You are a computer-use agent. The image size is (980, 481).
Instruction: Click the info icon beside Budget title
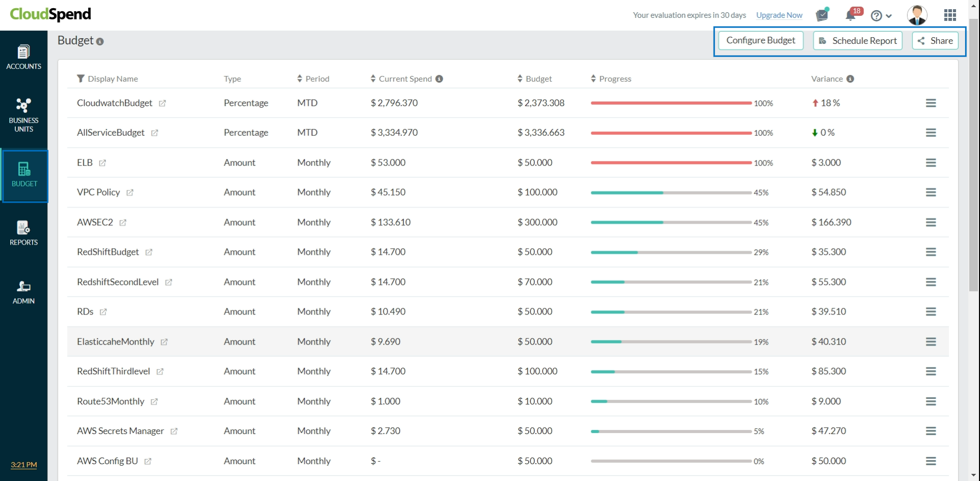(x=100, y=42)
